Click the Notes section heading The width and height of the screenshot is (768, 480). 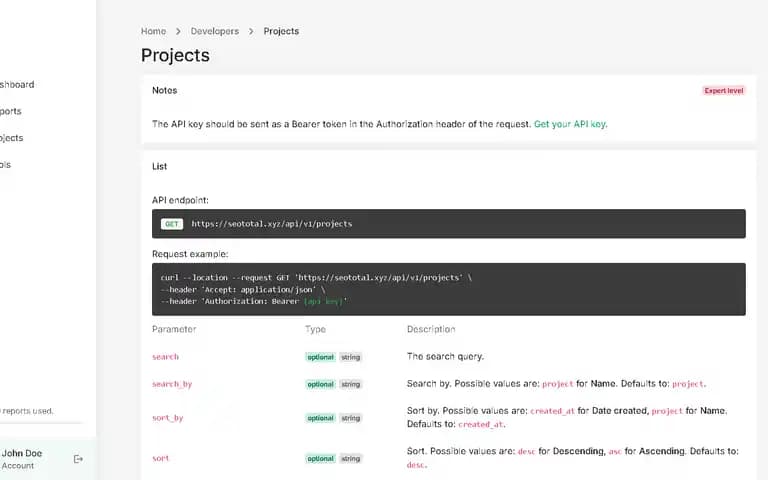click(165, 91)
